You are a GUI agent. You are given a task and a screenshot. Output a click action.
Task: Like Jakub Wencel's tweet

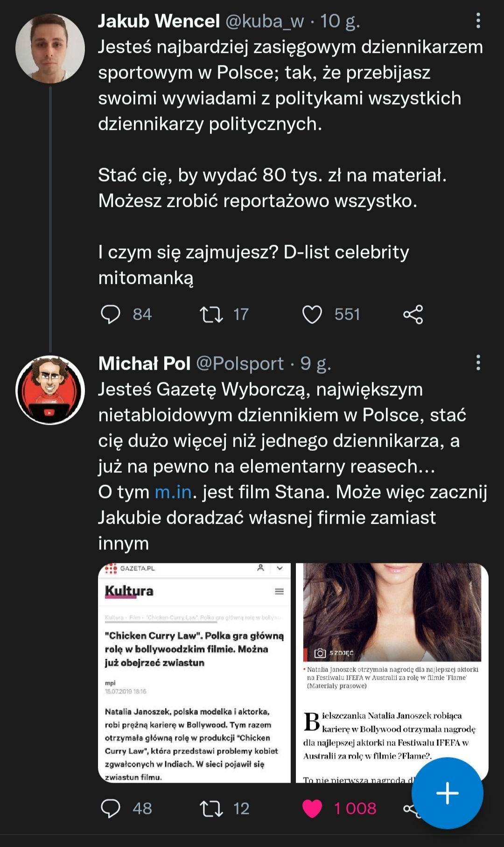coord(312,314)
